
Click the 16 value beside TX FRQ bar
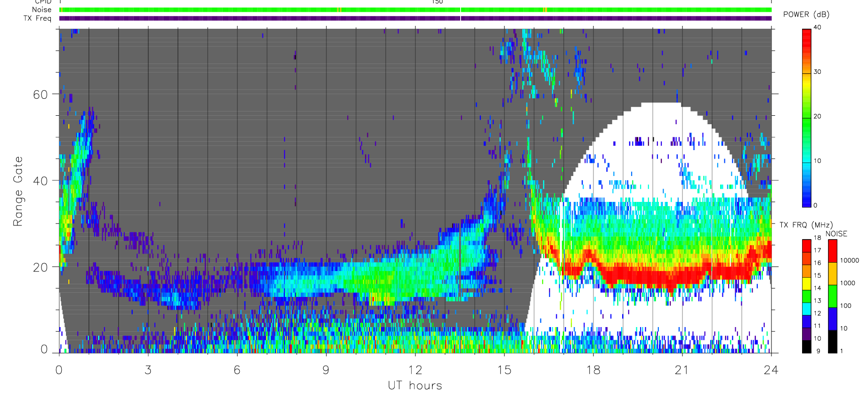coord(817,263)
